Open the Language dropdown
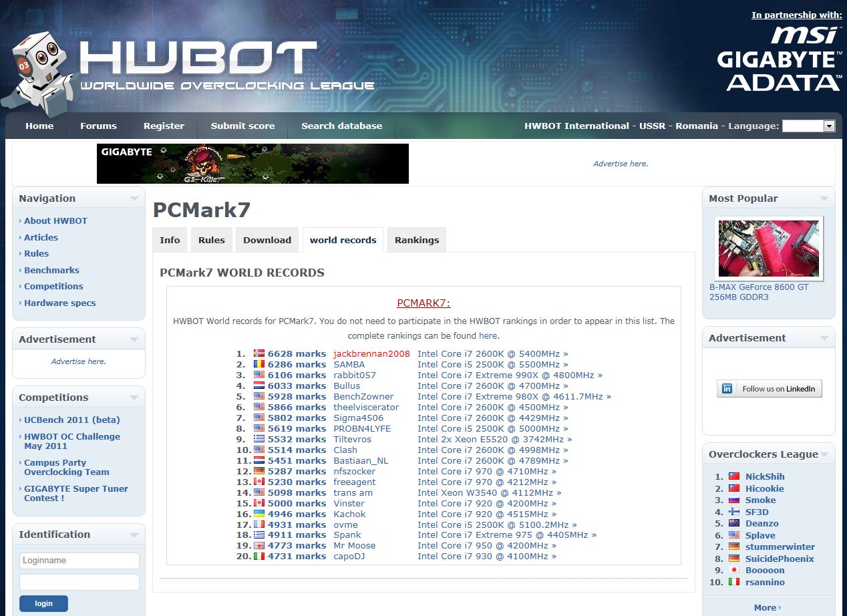This screenshot has height=616, width=847. pyautogui.click(x=809, y=126)
